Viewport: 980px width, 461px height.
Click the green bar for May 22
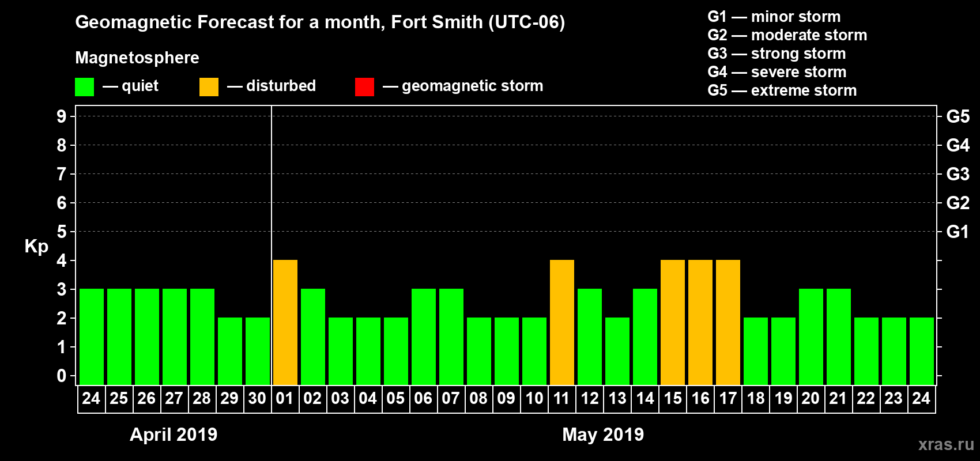coord(866,351)
